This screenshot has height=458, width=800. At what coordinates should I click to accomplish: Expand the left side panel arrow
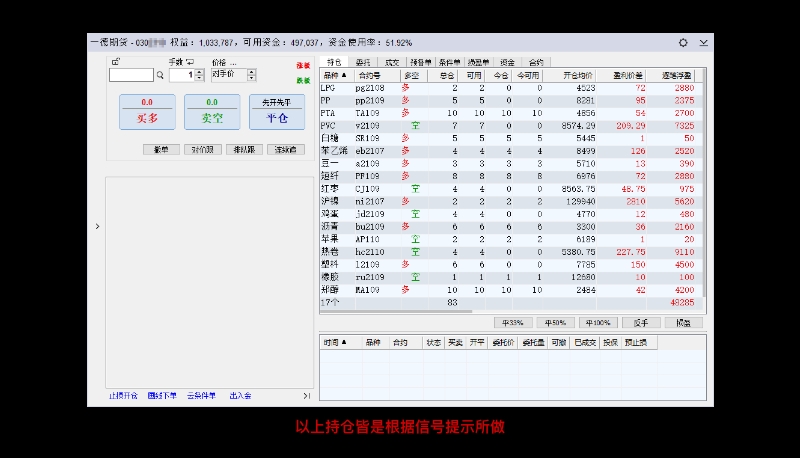click(x=97, y=227)
